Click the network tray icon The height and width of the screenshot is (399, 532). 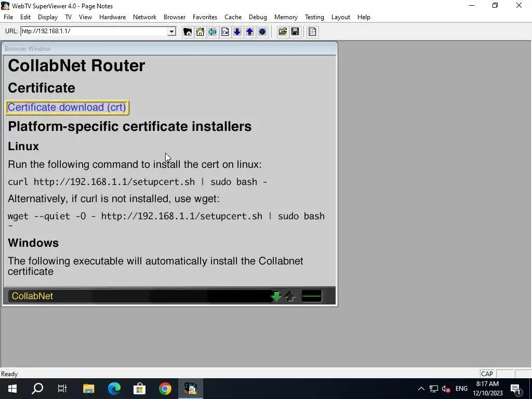[434, 389]
